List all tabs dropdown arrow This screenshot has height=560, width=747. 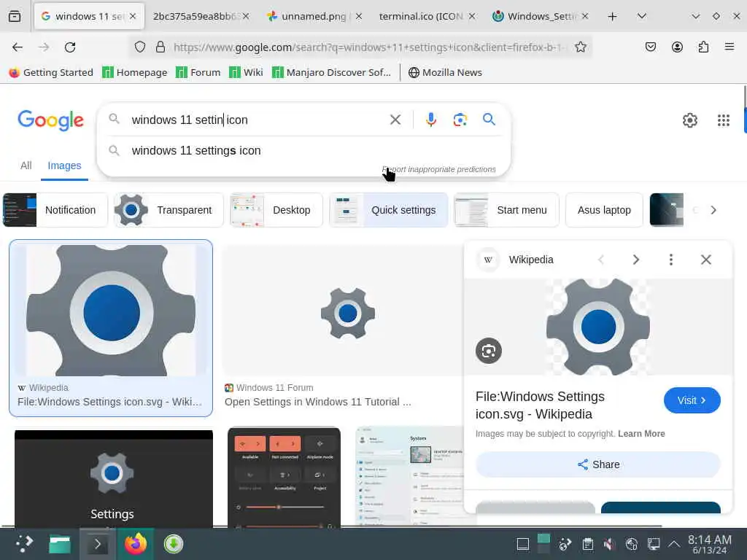pos(642,16)
